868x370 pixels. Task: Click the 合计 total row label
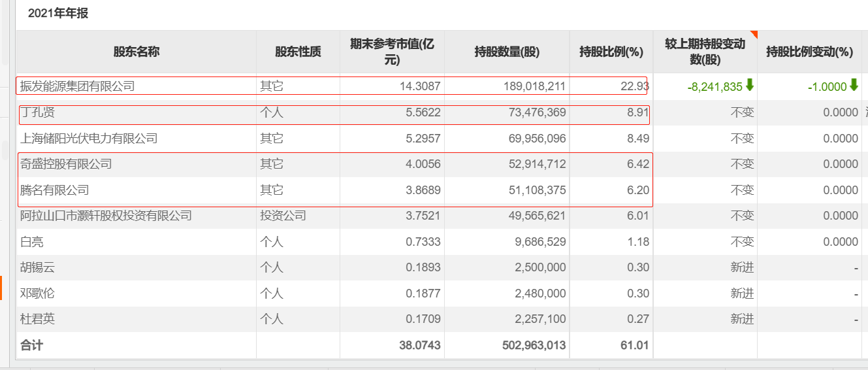pos(32,345)
